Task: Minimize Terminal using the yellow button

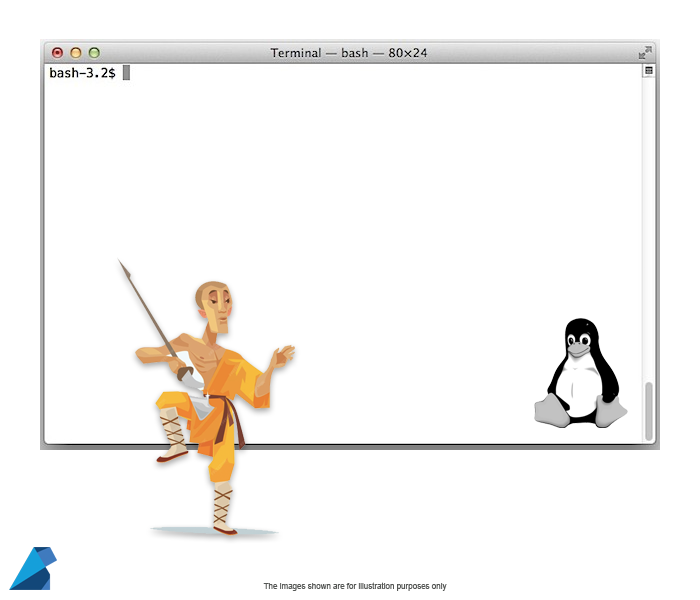Action: point(76,53)
